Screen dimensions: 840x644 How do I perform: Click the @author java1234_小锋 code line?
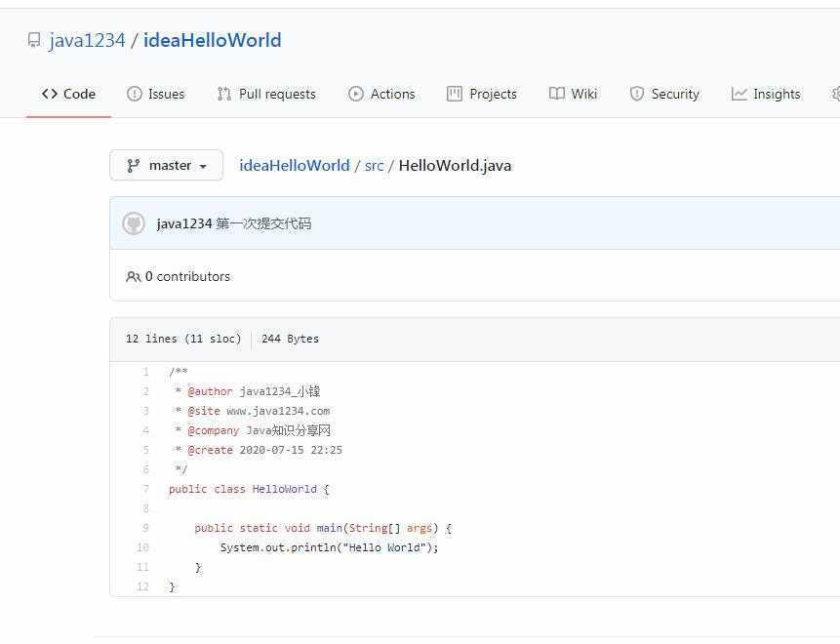click(248, 391)
